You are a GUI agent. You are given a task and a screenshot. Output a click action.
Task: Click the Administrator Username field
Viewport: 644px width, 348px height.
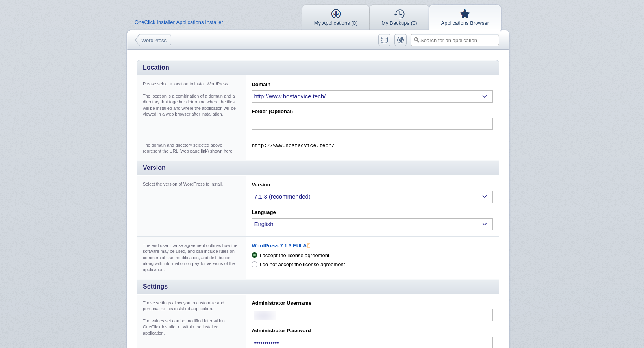pos(372,315)
